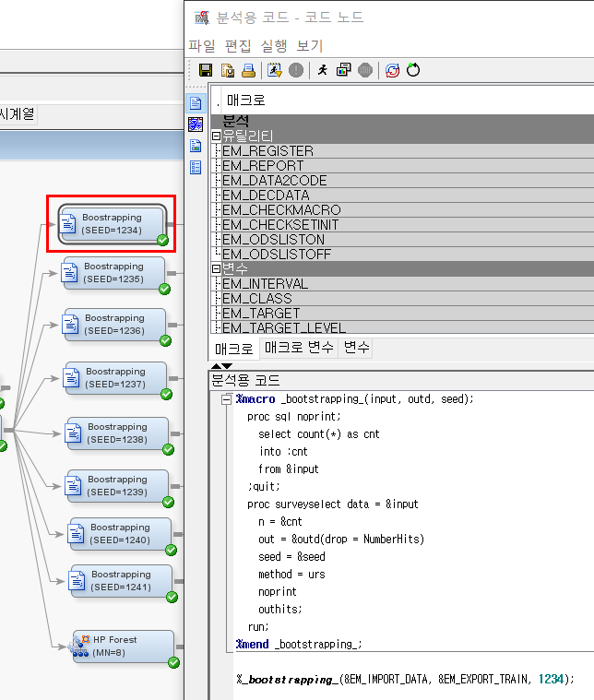Collapse the 변수 tree group
Viewport: 594px width, 700px height.
point(217,268)
